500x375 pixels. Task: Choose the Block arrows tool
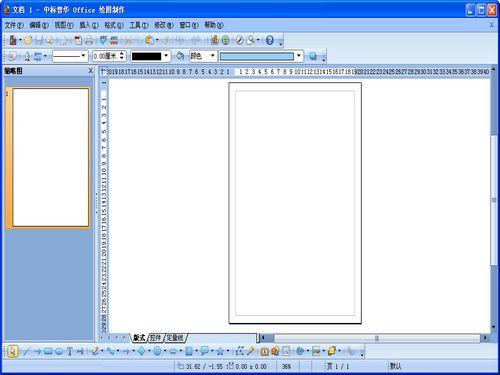(x=173, y=351)
